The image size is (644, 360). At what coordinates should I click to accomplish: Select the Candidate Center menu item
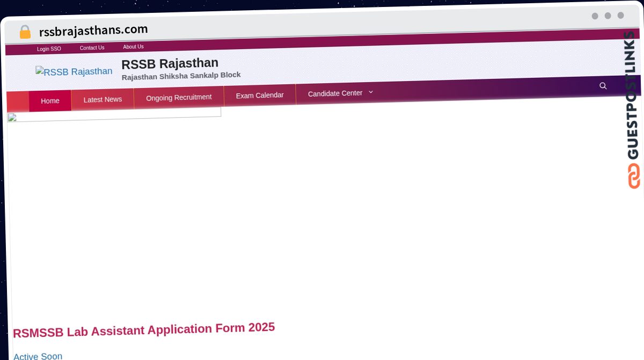point(335,93)
